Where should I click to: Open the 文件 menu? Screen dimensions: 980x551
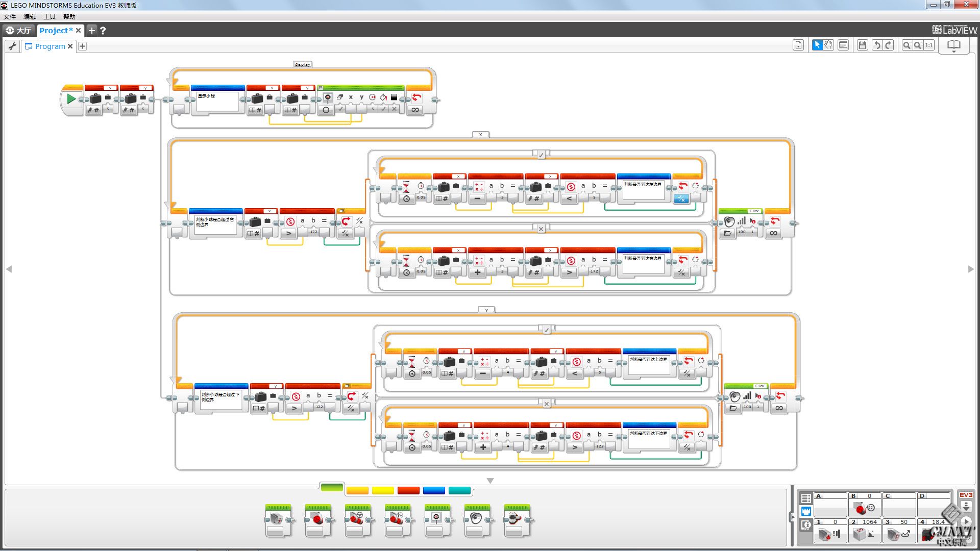pos(10,16)
